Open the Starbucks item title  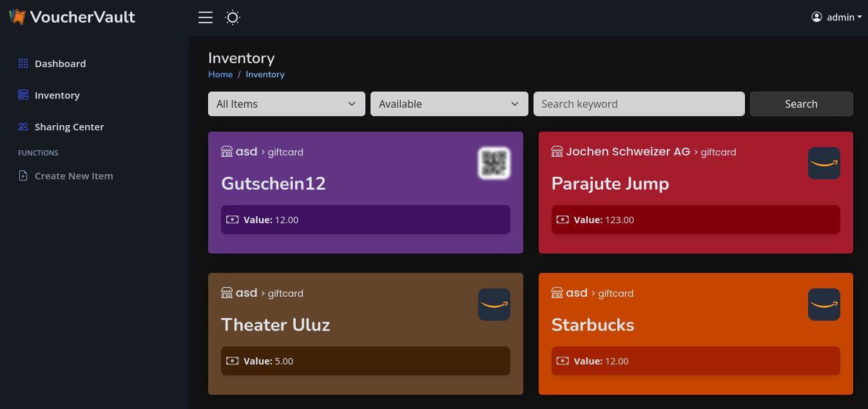click(593, 324)
